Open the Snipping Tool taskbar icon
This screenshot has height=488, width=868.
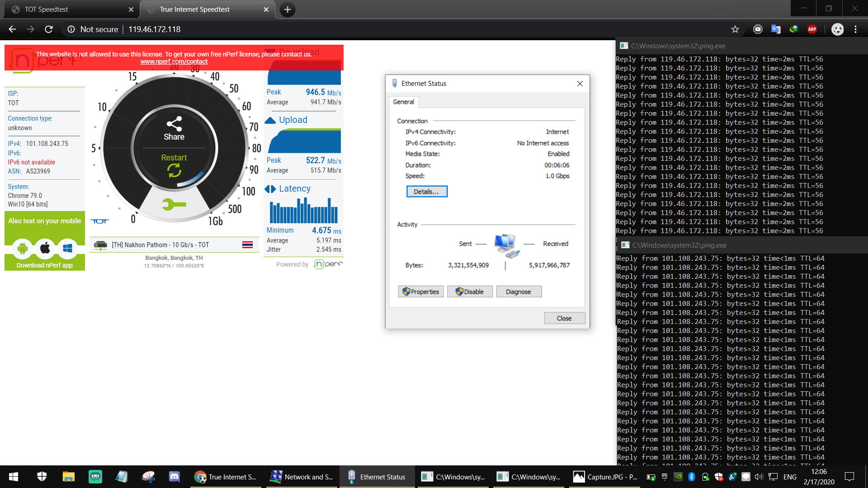pyautogui.click(x=148, y=477)
